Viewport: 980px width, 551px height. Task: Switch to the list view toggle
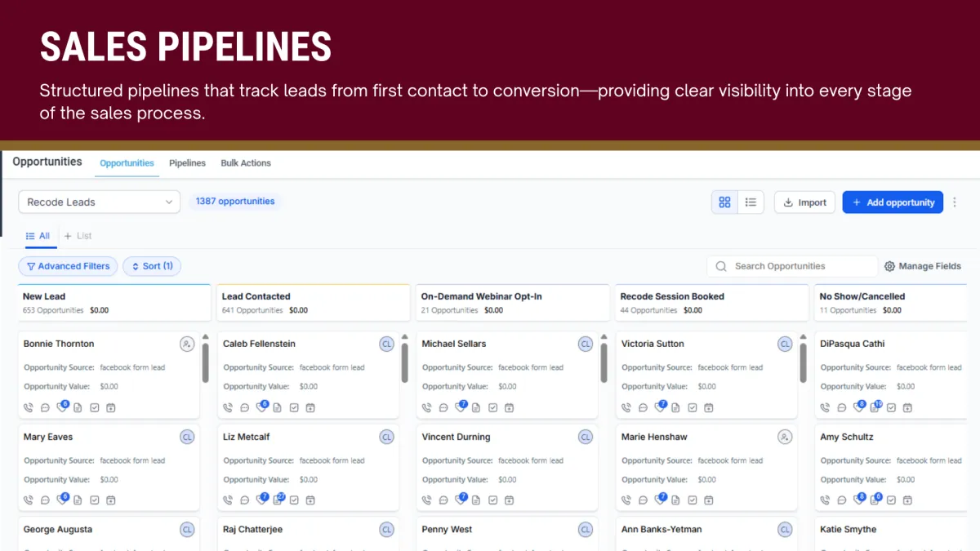(751, 202)
